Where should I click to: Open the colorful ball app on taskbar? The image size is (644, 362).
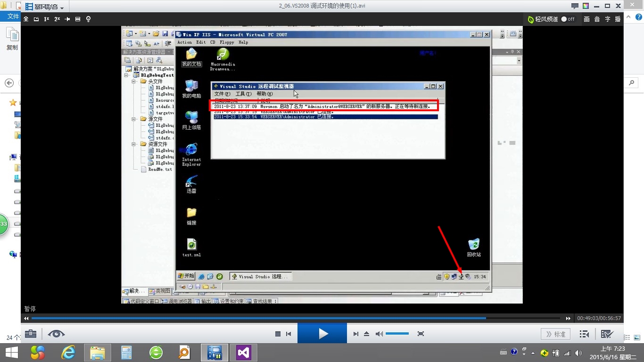click(x=38, y=353)
